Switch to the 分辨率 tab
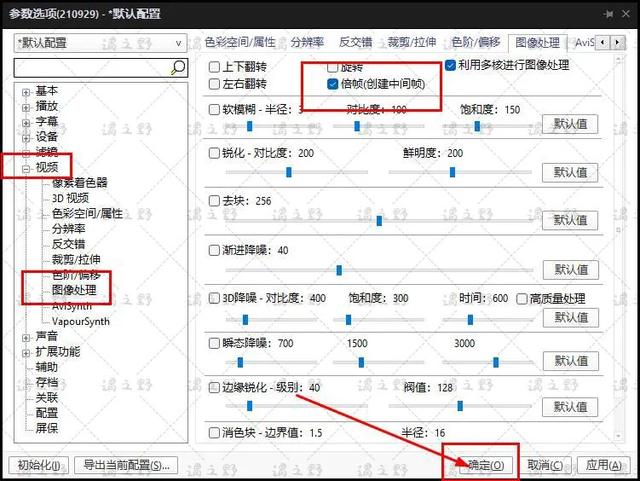 [307, 42]
